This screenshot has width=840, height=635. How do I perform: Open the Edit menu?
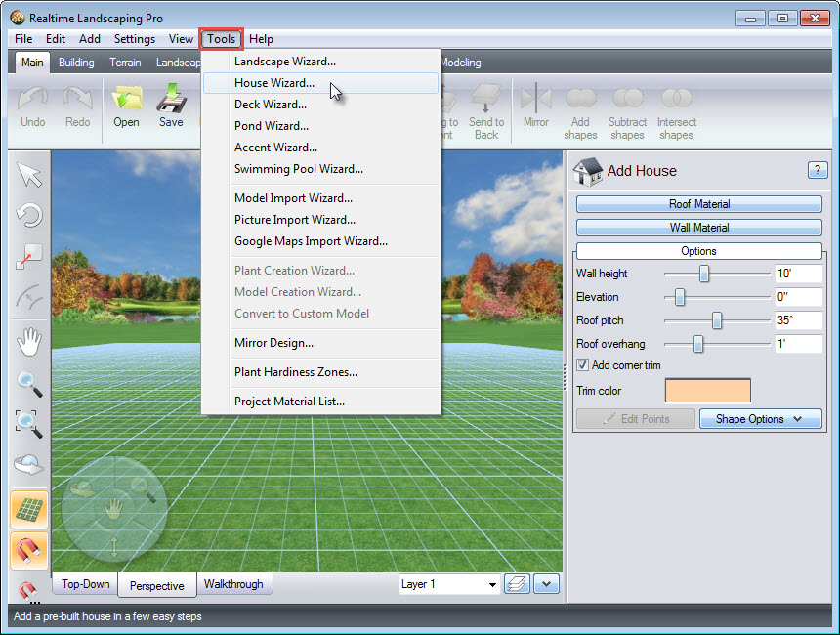[x=55, y=39]
